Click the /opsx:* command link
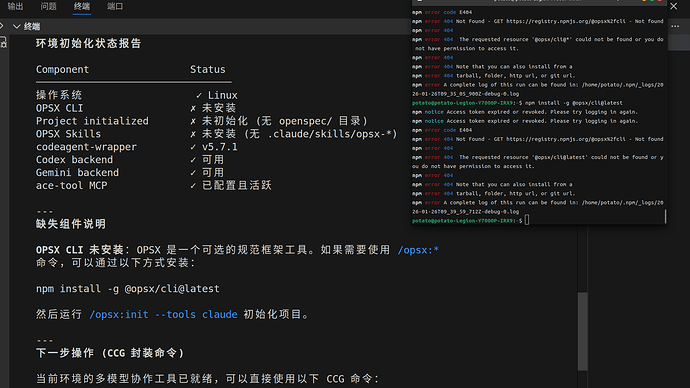 click(x=418, y=250)
